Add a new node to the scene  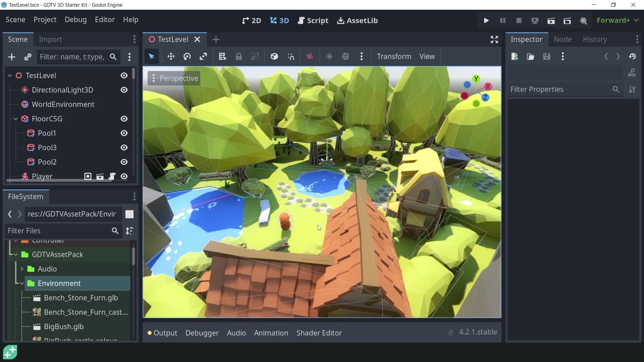(12, 57)
